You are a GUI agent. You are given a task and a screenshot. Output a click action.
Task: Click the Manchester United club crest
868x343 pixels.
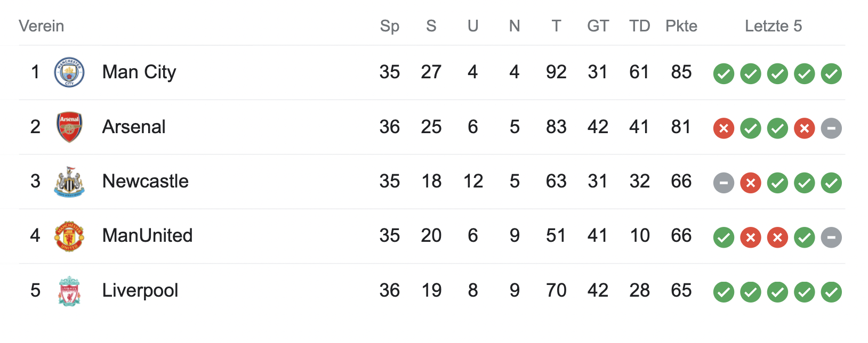69,236
